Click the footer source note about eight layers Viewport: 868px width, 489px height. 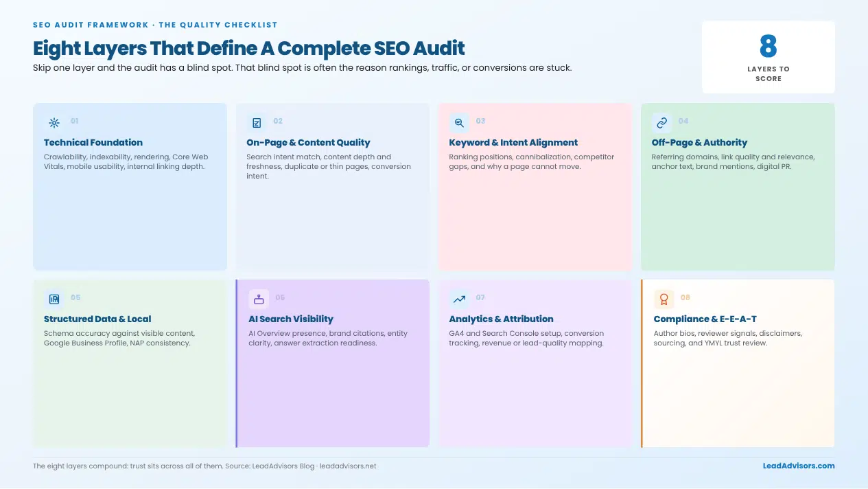click(x=204, y=466)
